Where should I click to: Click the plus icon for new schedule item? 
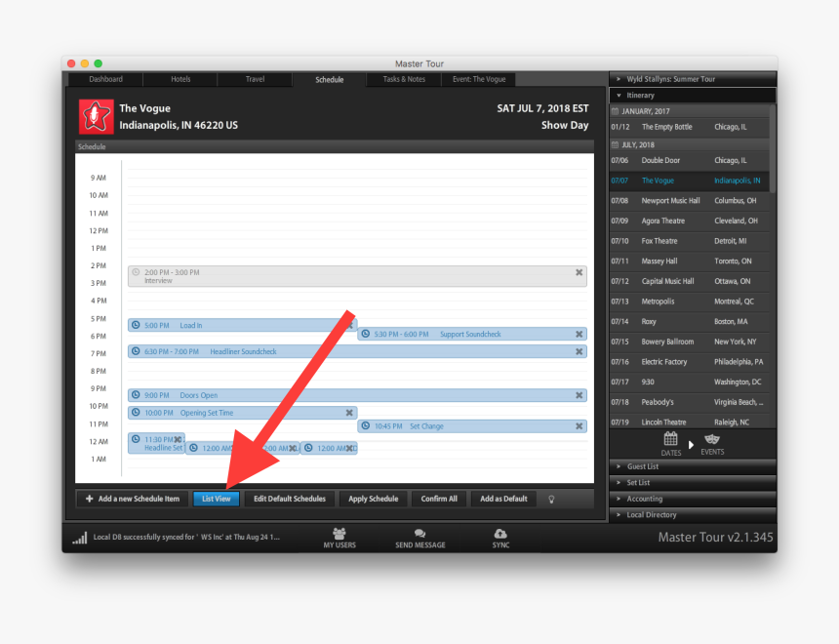coord(90,499)
